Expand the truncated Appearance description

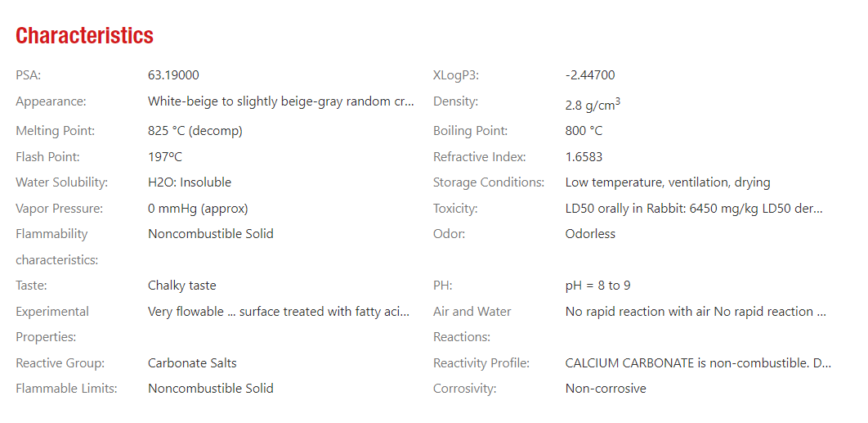[x=280, y=101]
